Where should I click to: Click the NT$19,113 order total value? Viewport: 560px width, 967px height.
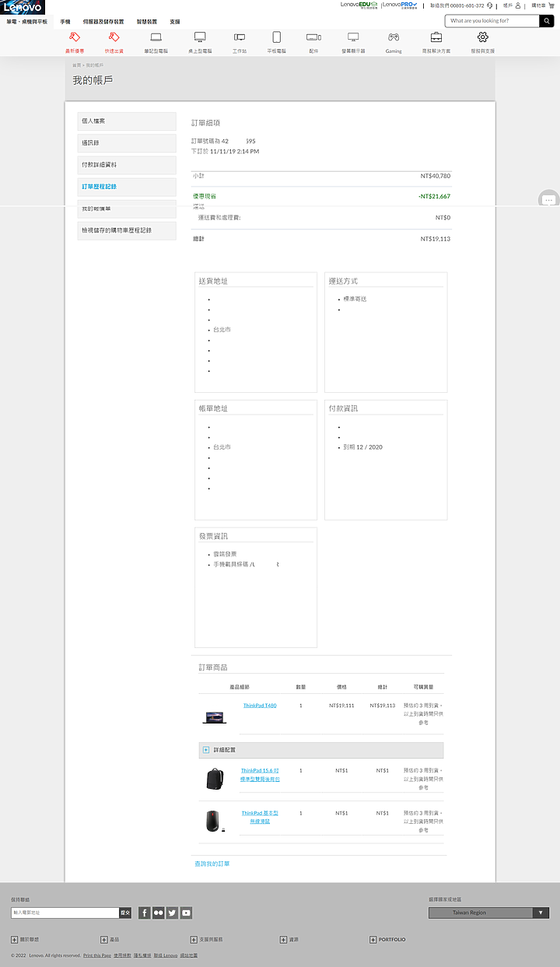click(x=436, y=239)
